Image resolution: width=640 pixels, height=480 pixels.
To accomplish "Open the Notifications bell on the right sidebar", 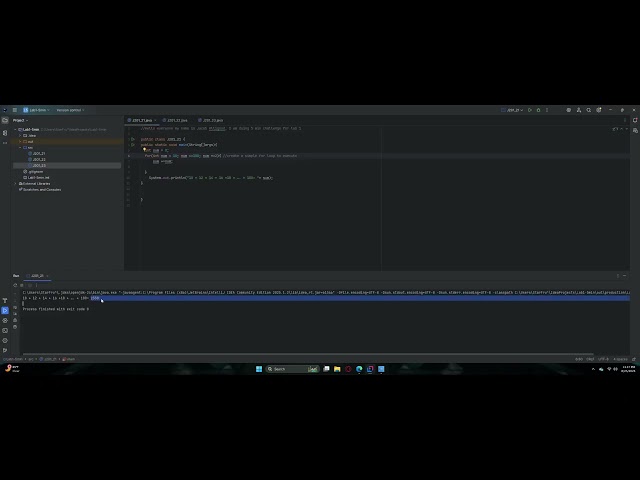I will click(x=635, y=120).
